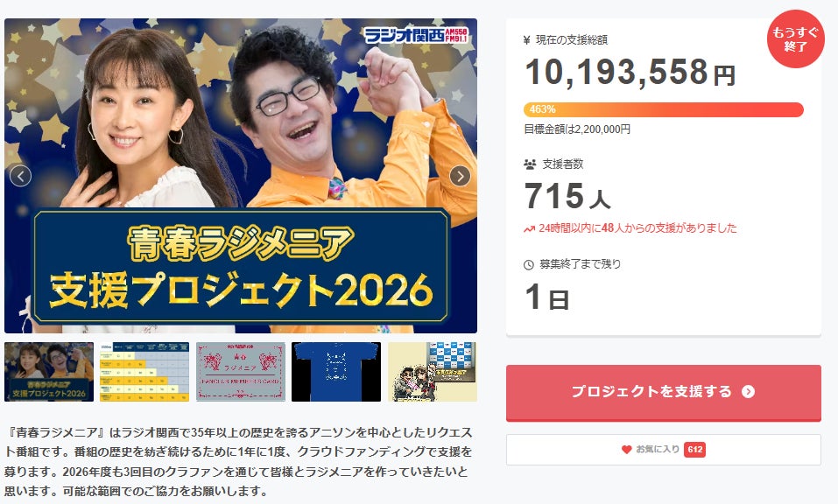The width and height of the screenshot is (838, 504).
Task: Open the illustrated characters thumbnail
Action: [433, 372]
